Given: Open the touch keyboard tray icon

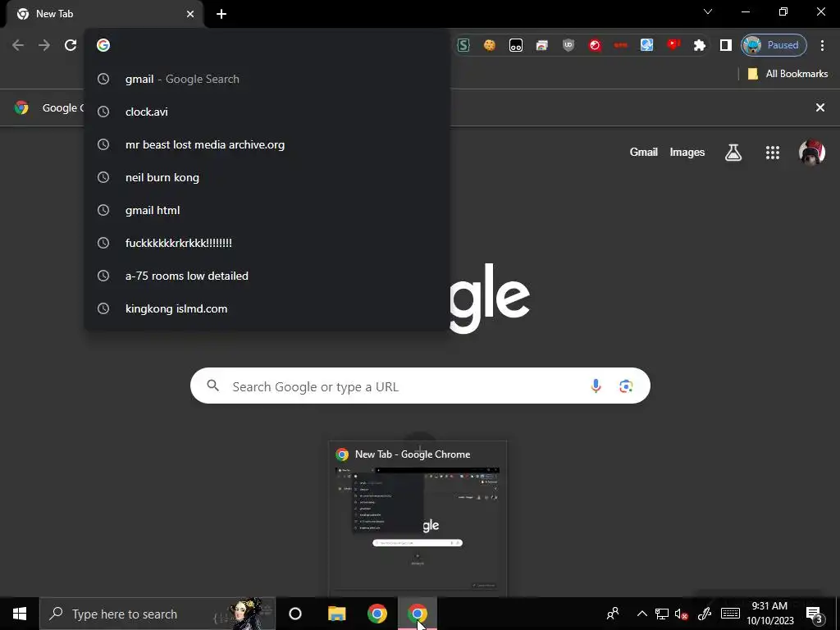Looking at the screenshot, I should pyautogui.click(x=730, y=614).
